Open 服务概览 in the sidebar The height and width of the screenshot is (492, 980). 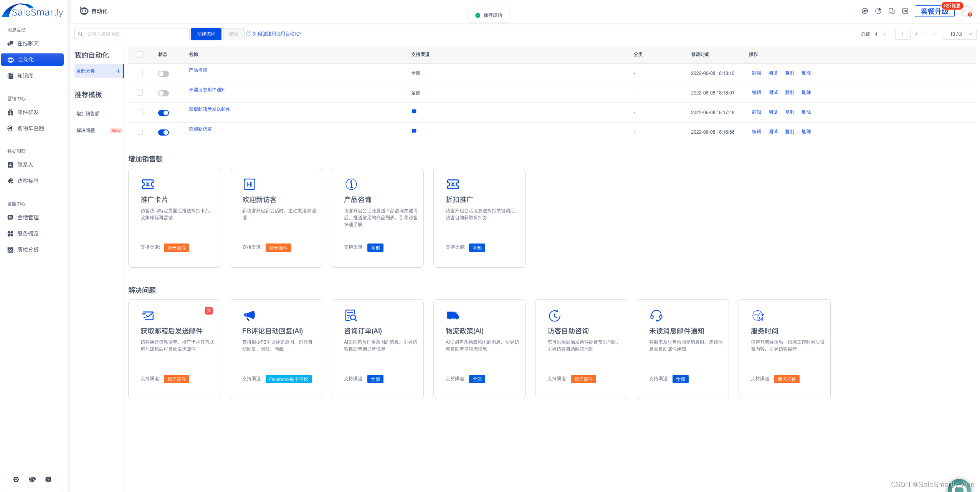click(x=32, y=234)
